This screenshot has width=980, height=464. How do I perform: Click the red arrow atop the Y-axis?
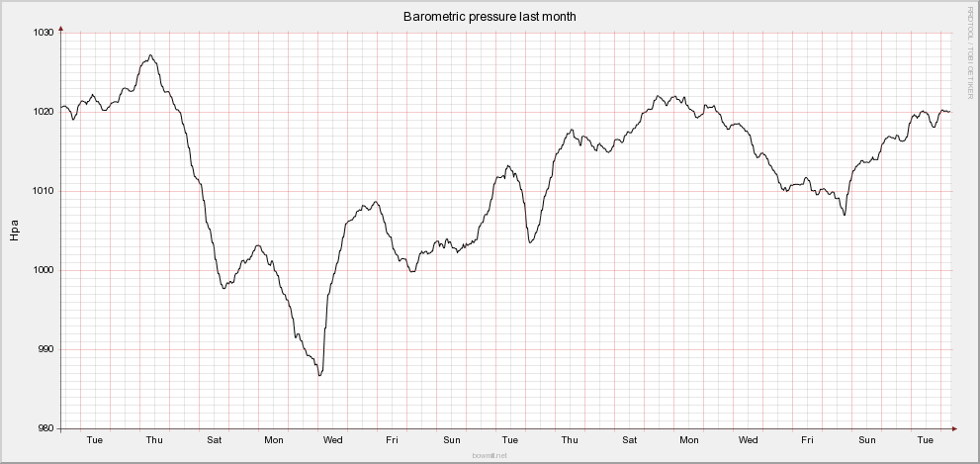point(61,29)
